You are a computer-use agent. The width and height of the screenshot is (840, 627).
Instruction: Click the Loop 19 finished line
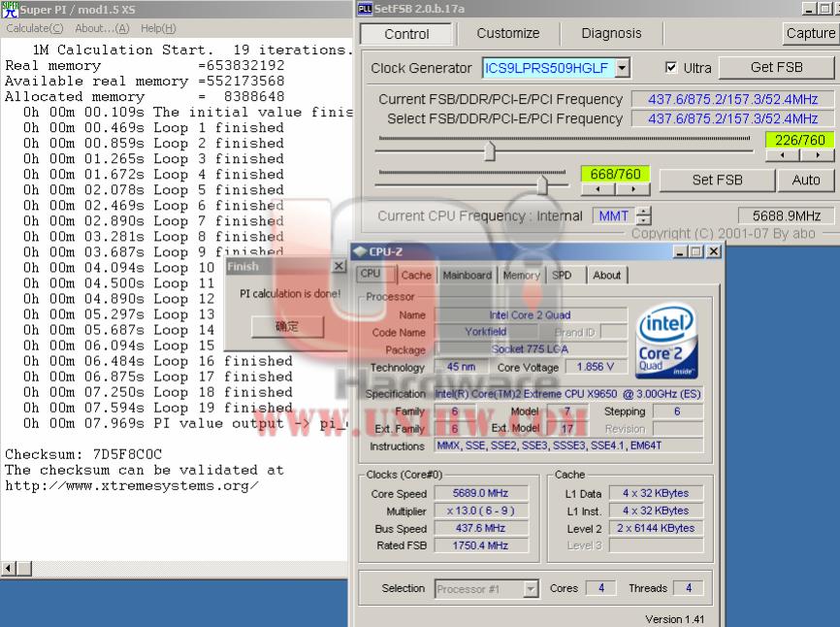158,408
